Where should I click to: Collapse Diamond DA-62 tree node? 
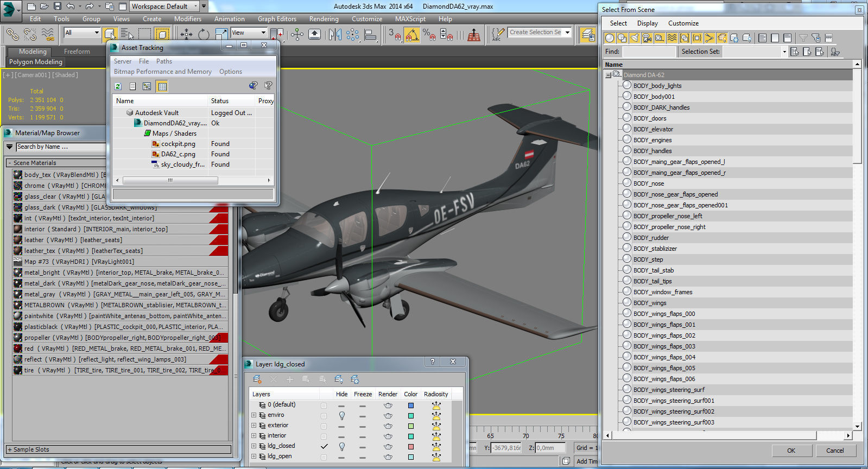tap(608, 75)
